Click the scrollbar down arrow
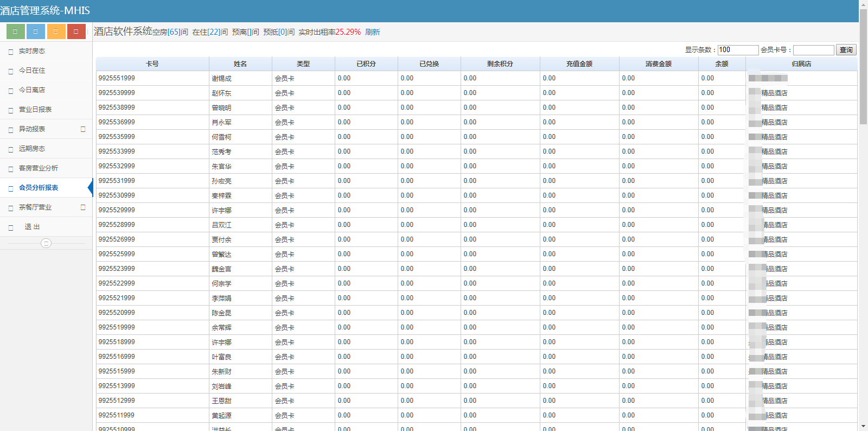868x431 pixels. coord(863,427)
